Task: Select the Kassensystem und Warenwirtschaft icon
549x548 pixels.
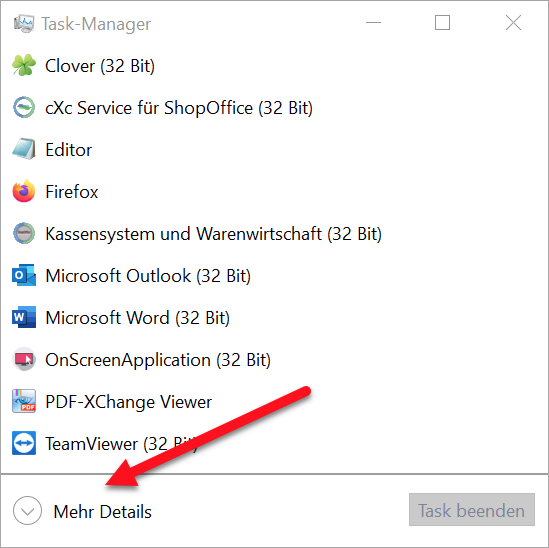Action: (x=24, y=233)
